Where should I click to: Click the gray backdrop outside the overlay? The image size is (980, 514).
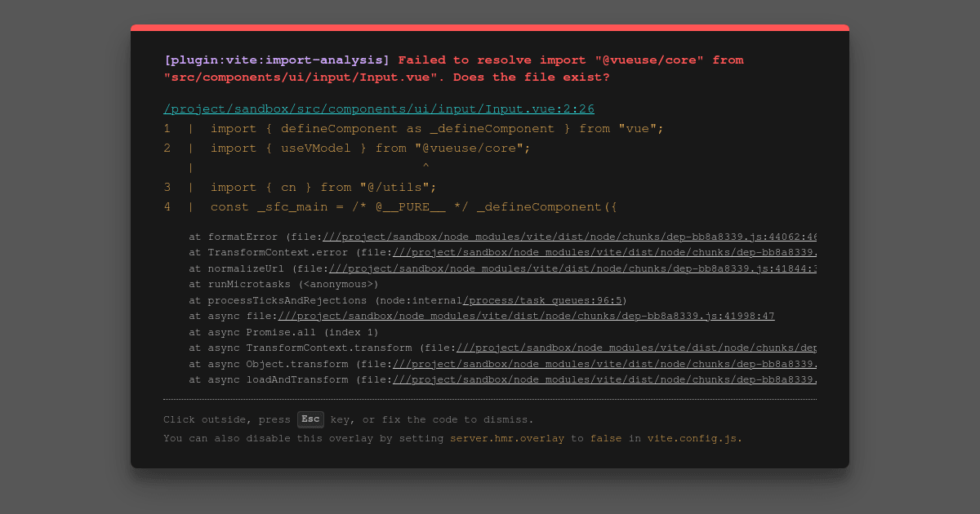(65, 257)
